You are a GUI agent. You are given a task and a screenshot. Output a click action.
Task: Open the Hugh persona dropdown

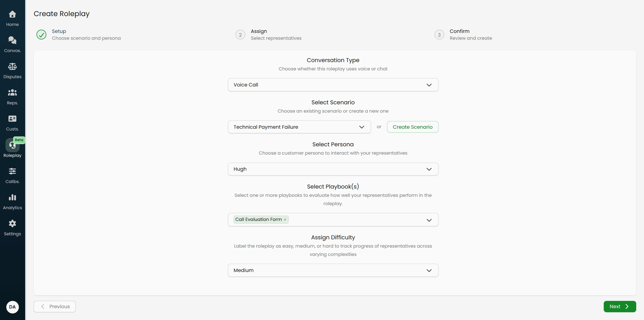[333, 169]
